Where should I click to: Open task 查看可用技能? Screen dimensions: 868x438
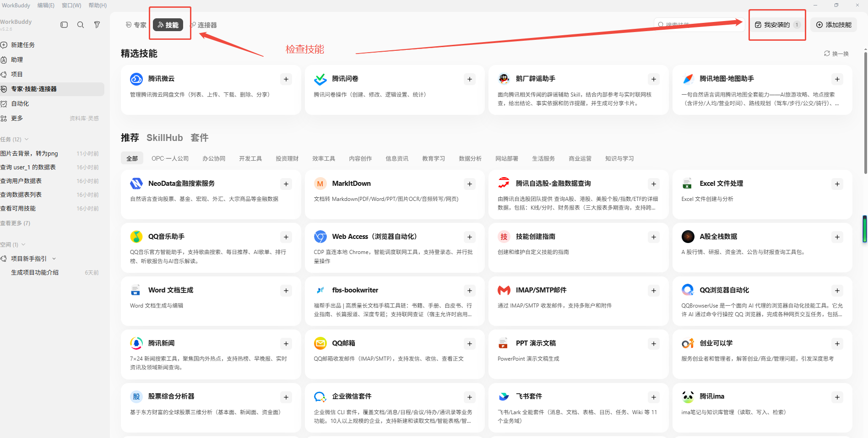(x=50, y=208)
